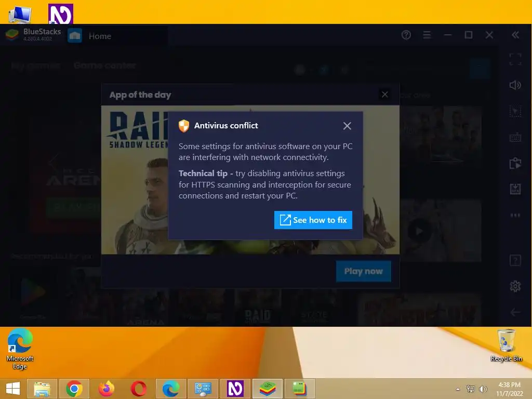
Task: Switch to the My games tab
Action: click(36, 65)
